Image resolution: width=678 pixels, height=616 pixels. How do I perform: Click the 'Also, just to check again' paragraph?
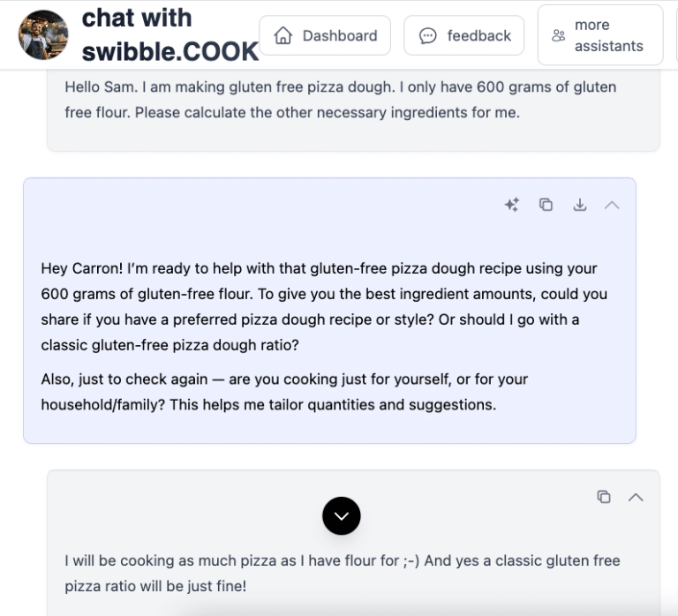tap(284, 392)
